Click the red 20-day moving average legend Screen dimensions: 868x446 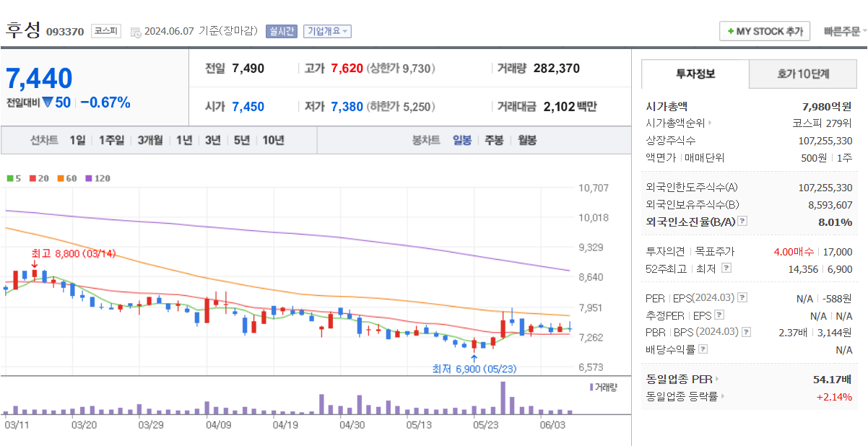(x=39, y=178)
